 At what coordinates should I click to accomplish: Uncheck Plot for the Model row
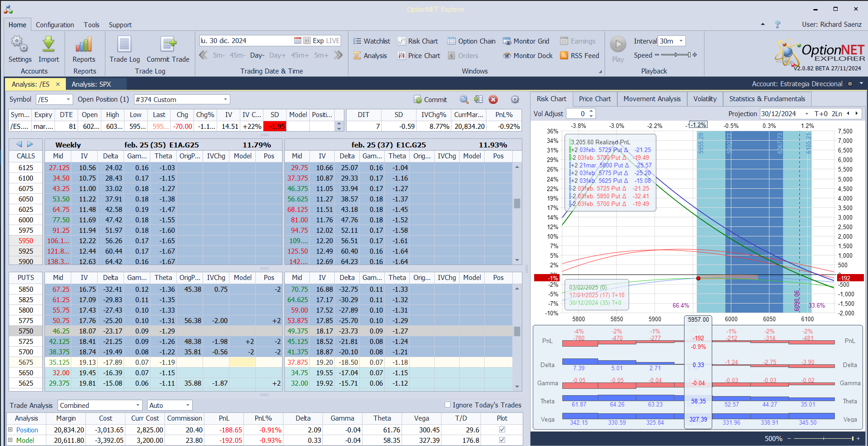[502, 440]
